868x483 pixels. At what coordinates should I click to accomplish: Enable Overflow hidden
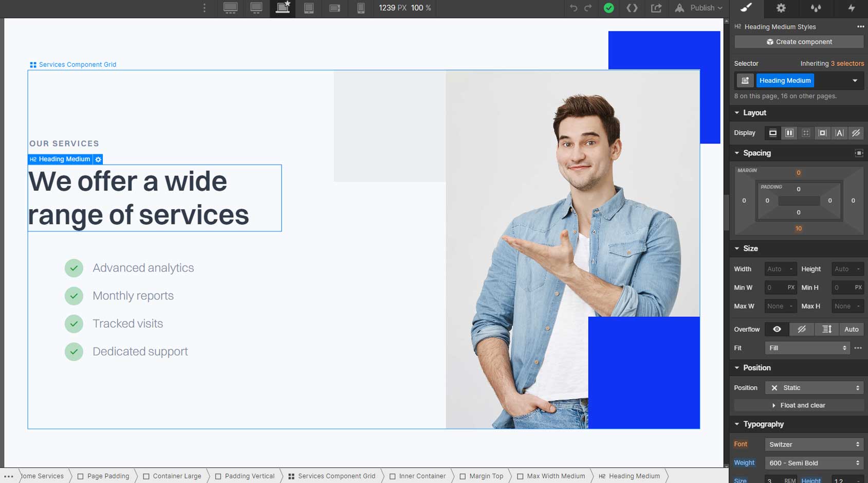point(802,329)
